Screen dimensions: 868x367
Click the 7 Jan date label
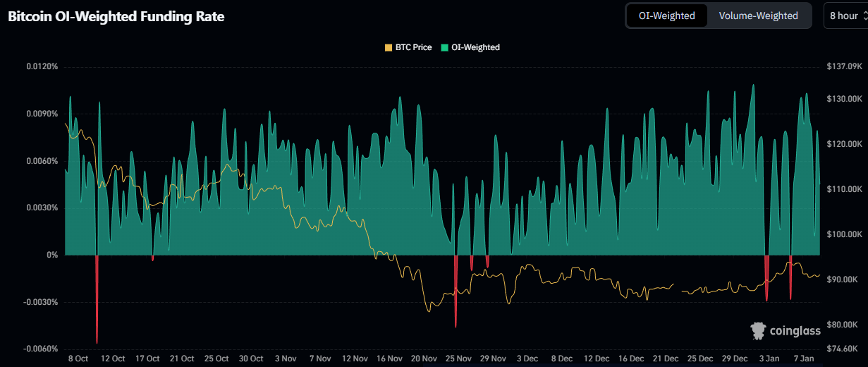click(804, 359)
